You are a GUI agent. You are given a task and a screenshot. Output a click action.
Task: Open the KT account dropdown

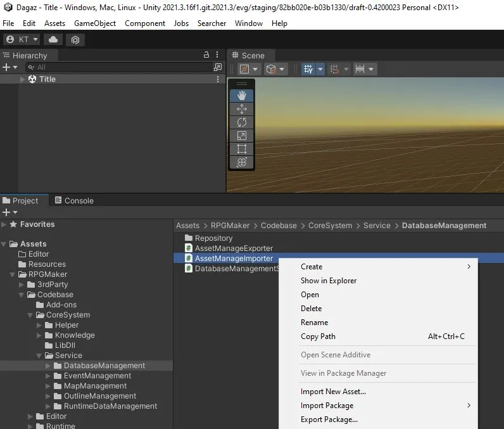coord(22,39)
